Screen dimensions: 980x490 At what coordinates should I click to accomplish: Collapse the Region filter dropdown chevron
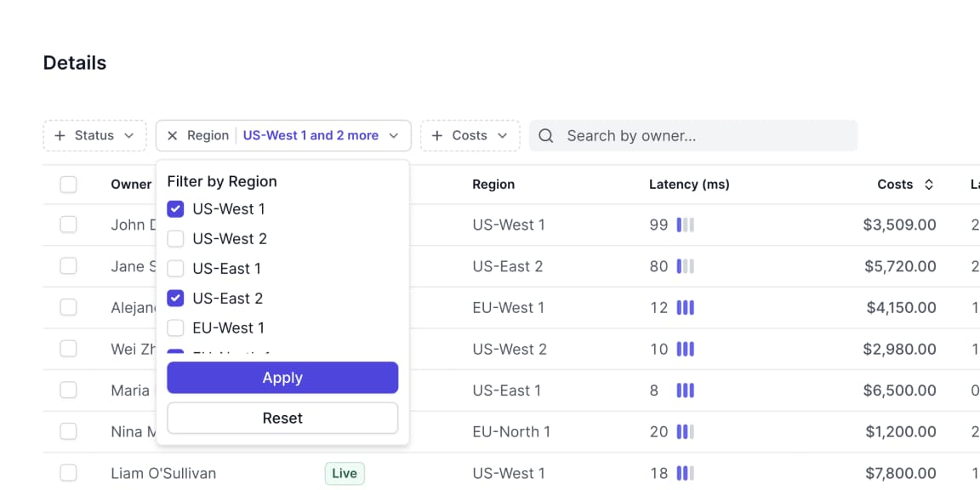point(394,136)
